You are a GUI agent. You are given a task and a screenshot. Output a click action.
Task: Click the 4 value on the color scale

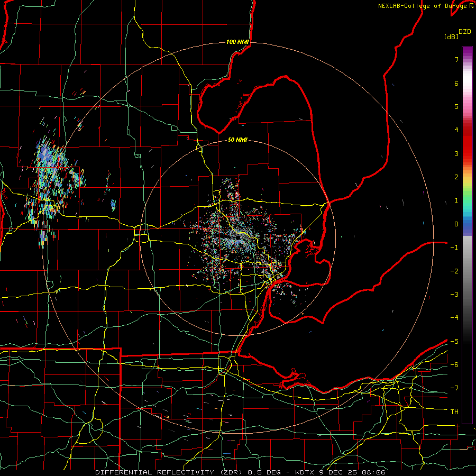click(456, 130)
